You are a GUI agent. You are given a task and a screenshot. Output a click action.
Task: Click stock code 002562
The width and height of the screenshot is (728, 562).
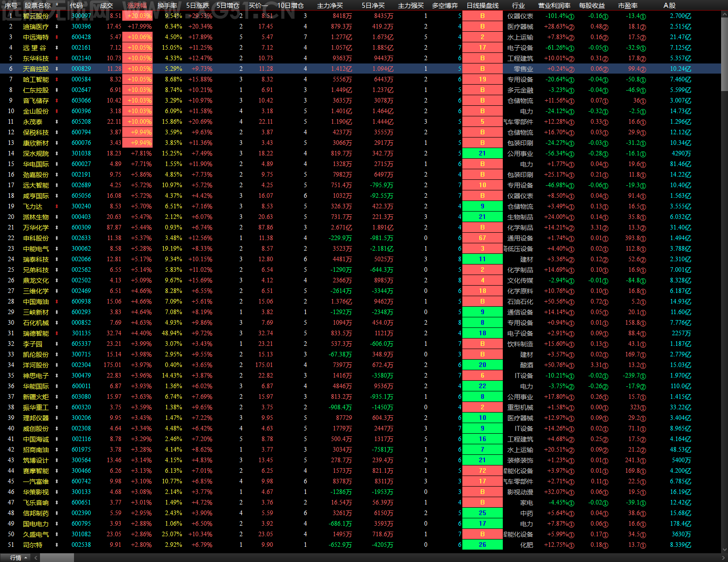[x=81, y=270]
